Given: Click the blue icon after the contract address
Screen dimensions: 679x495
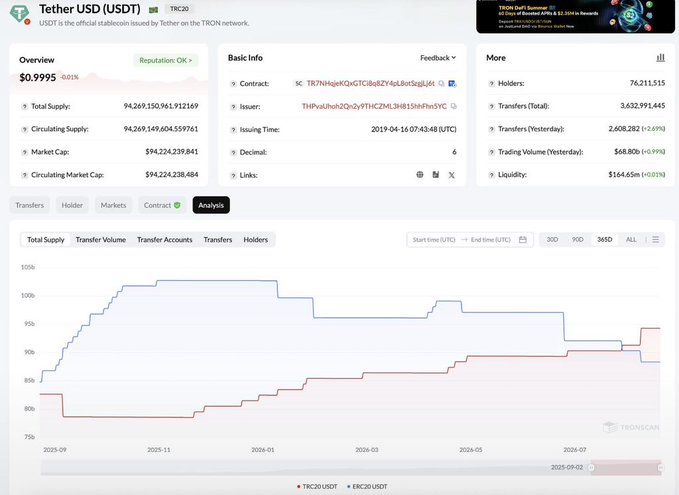Looking at the screenshot, I should (452, 84).
